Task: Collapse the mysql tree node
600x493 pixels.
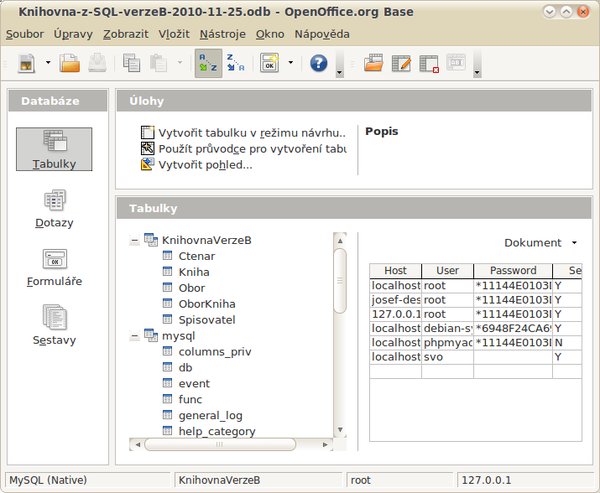Action: coord(134,336)
